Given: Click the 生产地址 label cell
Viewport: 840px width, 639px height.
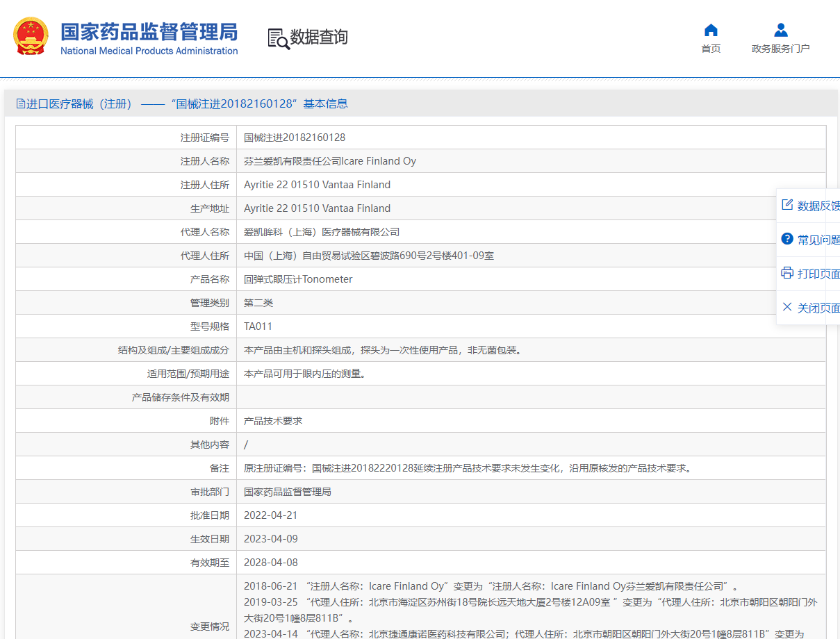Looking at the screenshot, I should [126, 208].
